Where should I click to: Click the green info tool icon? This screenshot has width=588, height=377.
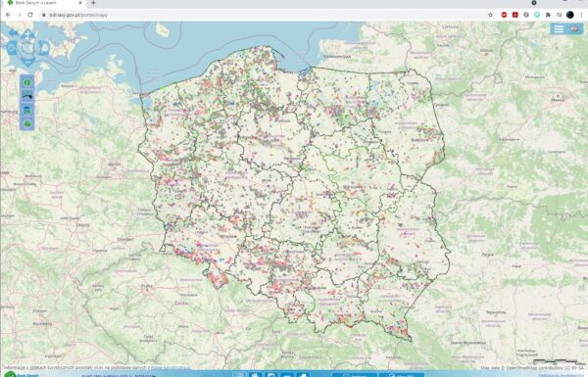click(27, 82)
